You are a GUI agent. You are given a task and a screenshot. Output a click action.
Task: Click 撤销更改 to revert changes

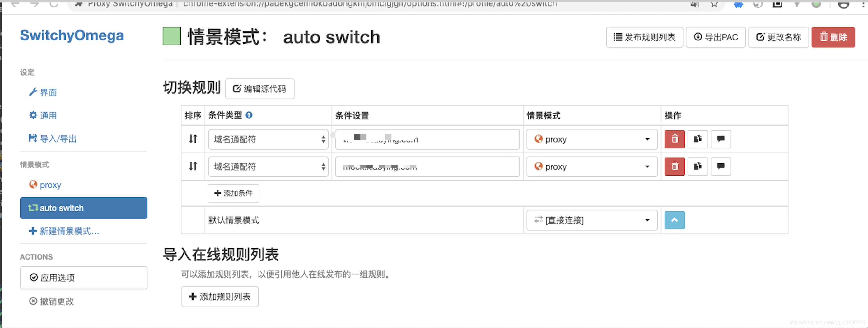tap(52, 301)
